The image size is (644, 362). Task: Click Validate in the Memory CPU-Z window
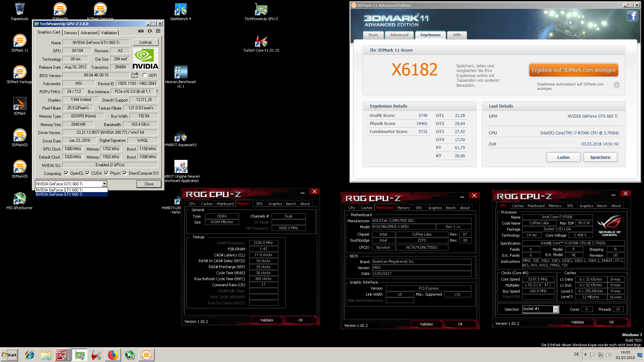(267, 320)
